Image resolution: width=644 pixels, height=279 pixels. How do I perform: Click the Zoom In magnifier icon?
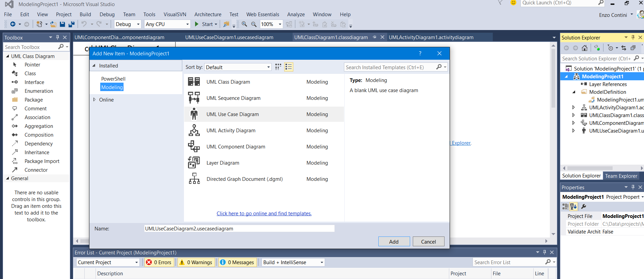pyautogui.click(x=244, y=24)
